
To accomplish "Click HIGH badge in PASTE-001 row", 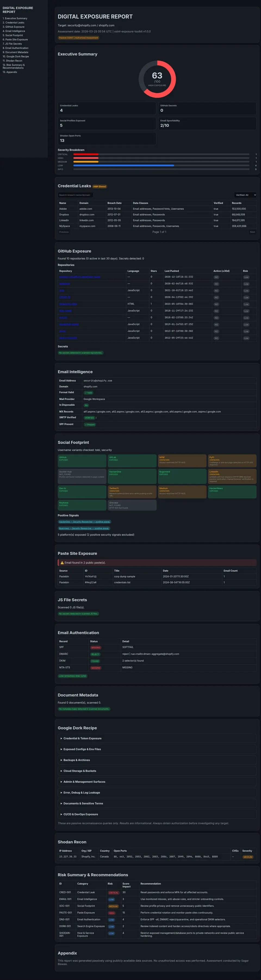I will point(111,913).
